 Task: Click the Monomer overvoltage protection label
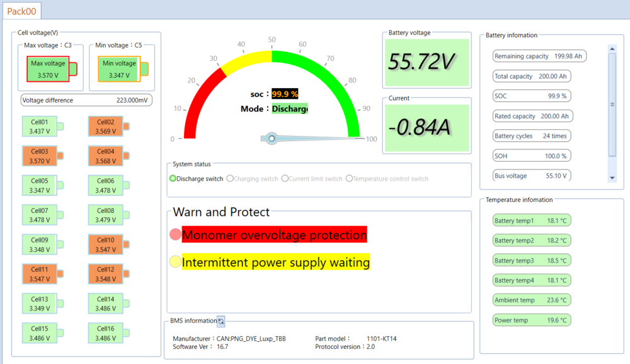point(274,235)
